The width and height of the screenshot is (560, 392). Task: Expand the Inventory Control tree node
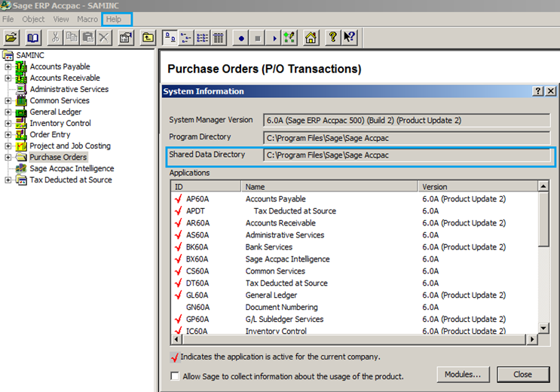[8, 124]
